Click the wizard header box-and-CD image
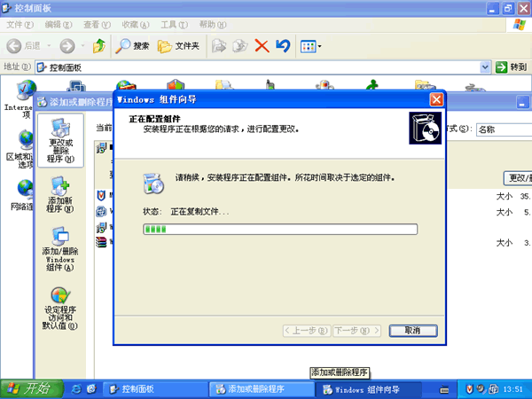 425,128
